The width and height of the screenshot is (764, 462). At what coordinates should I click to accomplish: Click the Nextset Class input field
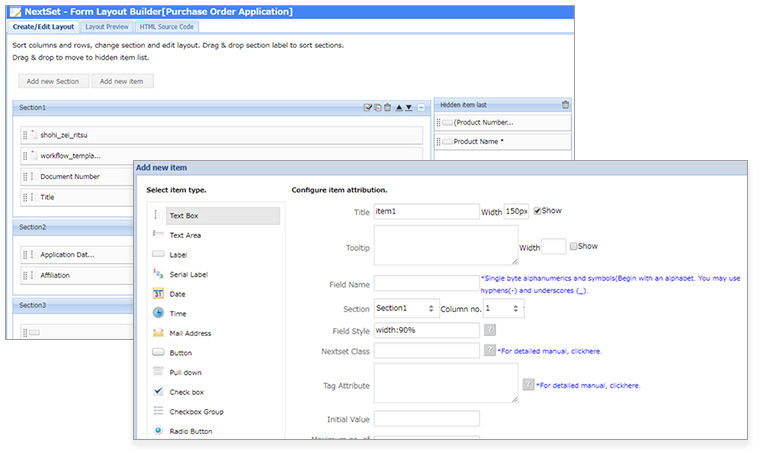pyautogui.click(x=426, y=350)
